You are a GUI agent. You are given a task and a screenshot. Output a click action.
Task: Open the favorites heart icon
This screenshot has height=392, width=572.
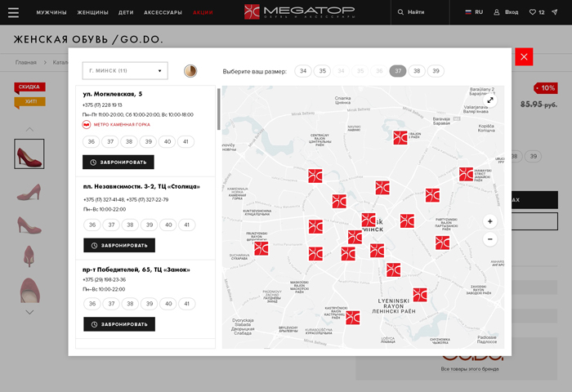pos(533,12)
